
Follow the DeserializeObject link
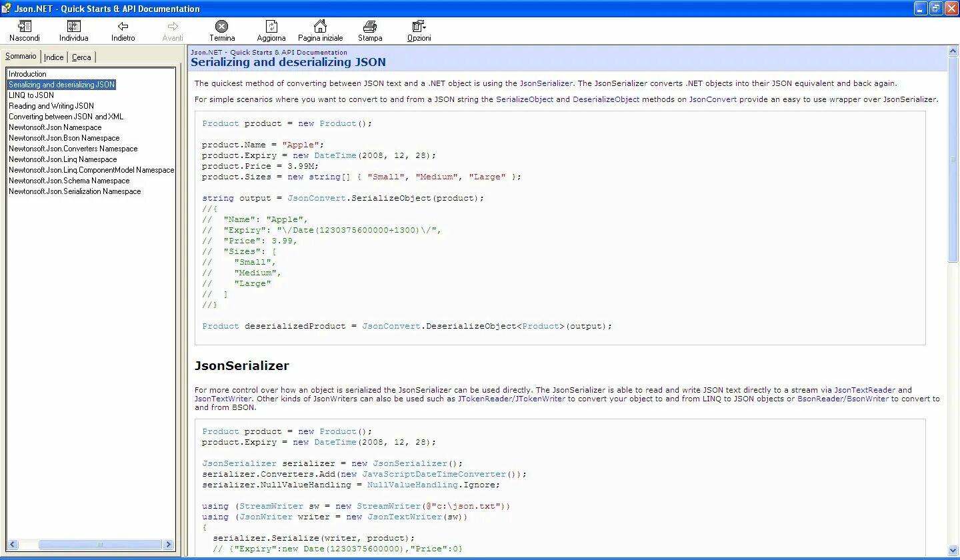pos(606,99)
